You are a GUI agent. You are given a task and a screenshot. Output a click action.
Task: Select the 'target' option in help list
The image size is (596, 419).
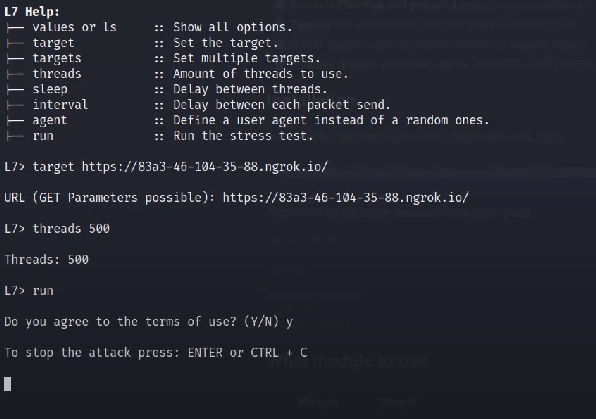coord(53,43)
